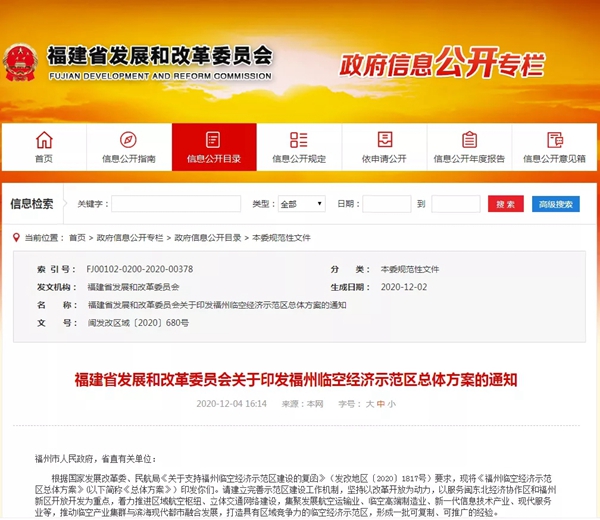Set font size to 大
Viewport: 600px width, 520px height.
pos(369,404)
